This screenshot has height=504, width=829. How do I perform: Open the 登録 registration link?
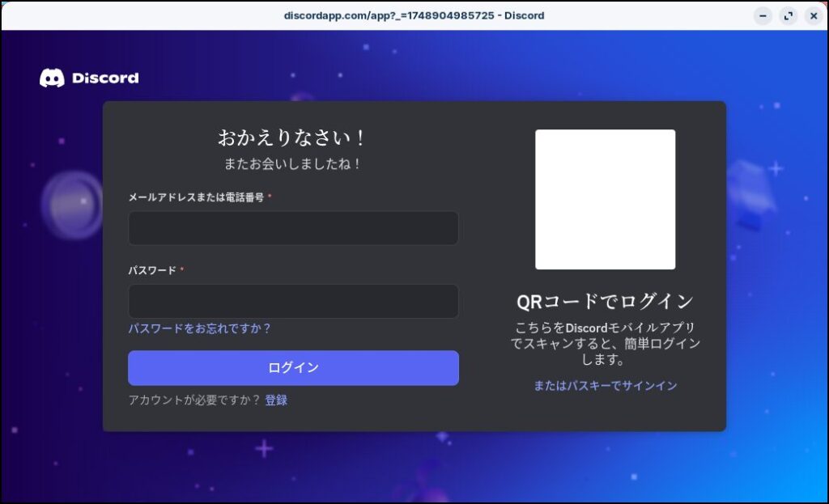pyautogui.click(x=276, y=400)
